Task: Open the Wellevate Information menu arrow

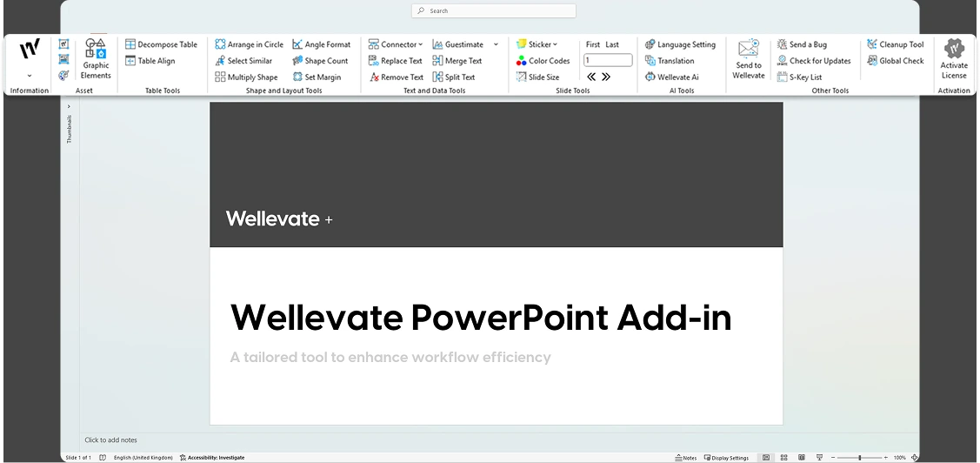Action: point(30,76)
